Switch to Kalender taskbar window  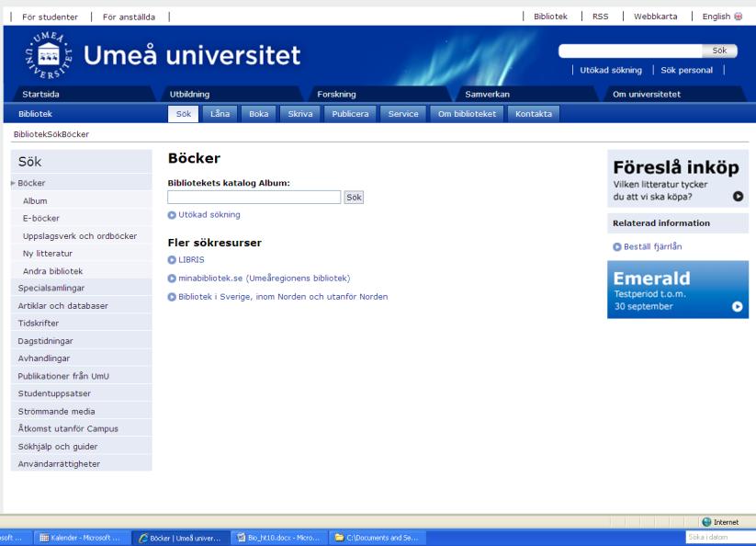click(x=83, y=538)
